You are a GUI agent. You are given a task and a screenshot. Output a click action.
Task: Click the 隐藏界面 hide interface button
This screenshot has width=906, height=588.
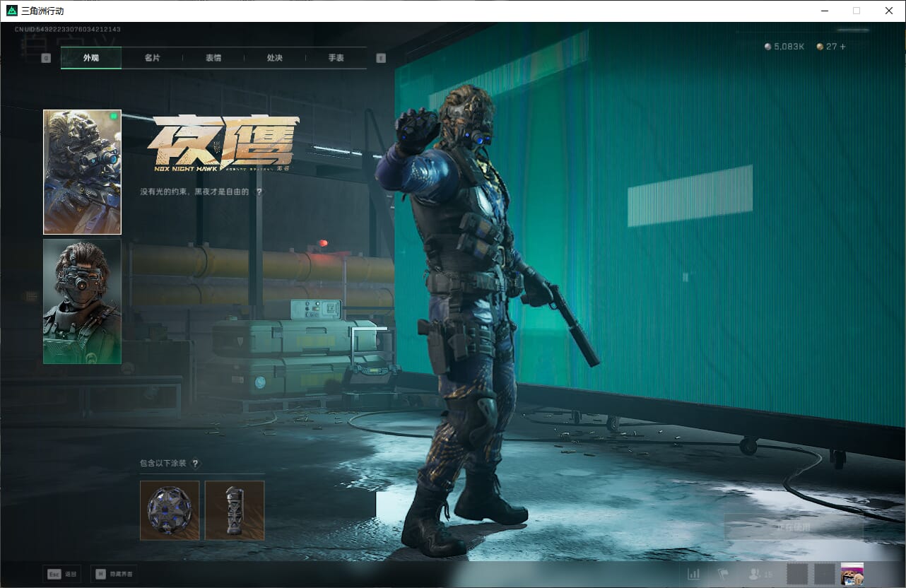[x=114, y=574]
